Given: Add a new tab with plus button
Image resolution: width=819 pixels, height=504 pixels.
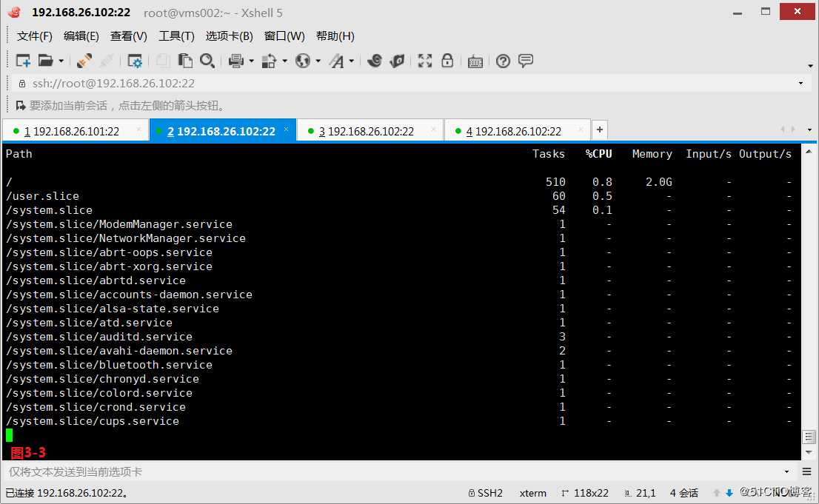Looking at the screenshot, I should (600, 130).
